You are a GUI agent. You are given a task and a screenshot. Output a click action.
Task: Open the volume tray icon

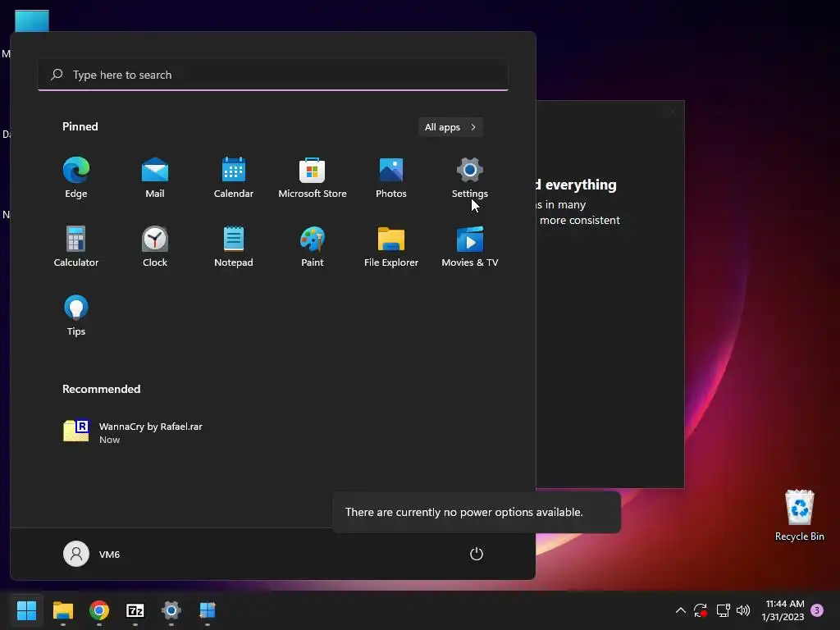click(x=743, y=610)
